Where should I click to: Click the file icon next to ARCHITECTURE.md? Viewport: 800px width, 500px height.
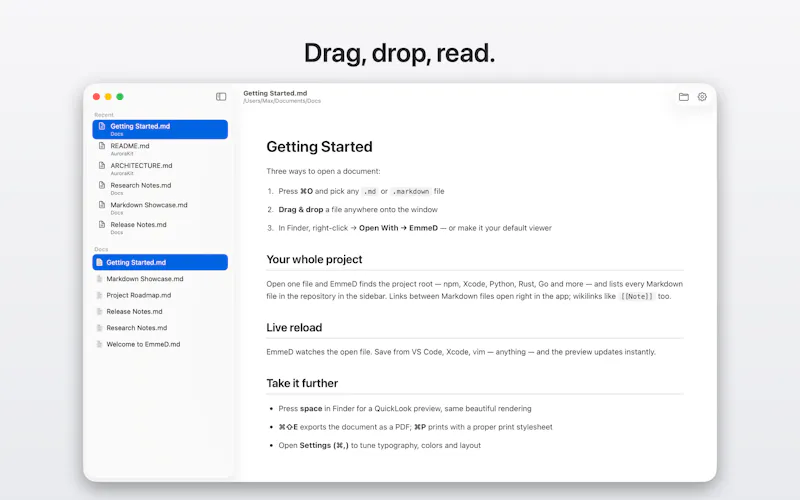102,165
